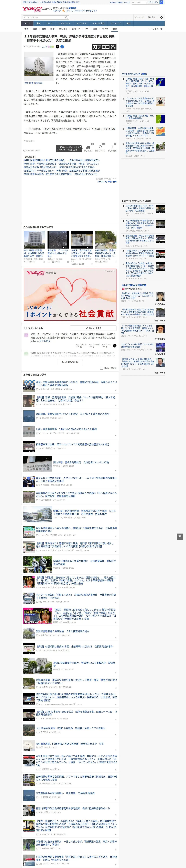This screenshot has width=186, height=868.
Task: Click first commenter's purple avatar icon
Action: click(x=26, y=335)
